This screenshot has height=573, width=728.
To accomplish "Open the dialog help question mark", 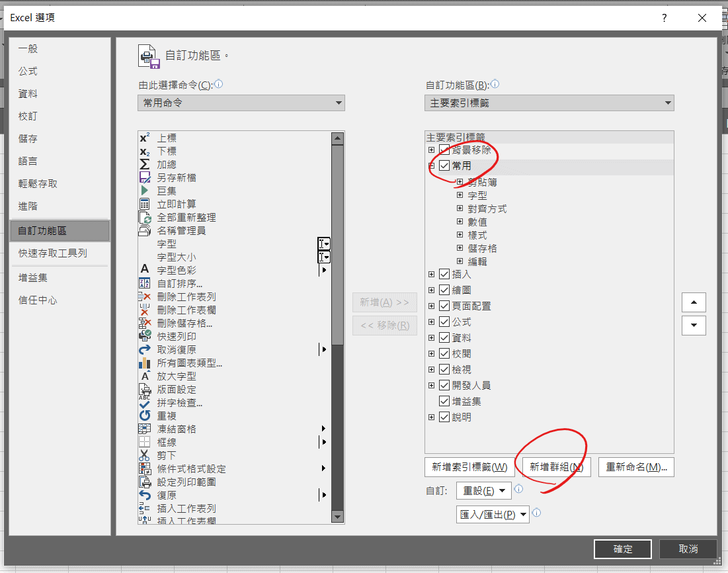I will pyautogui.click(x=665, y=18).
